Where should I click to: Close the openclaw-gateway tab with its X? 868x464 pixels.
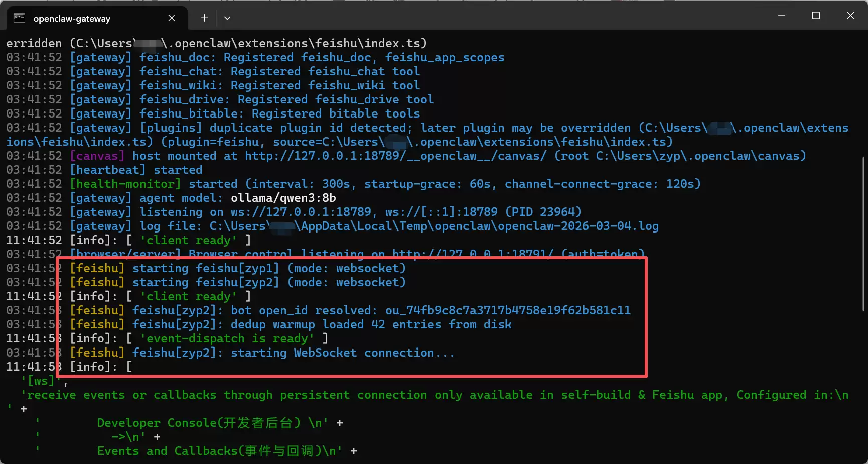point(171,18)
